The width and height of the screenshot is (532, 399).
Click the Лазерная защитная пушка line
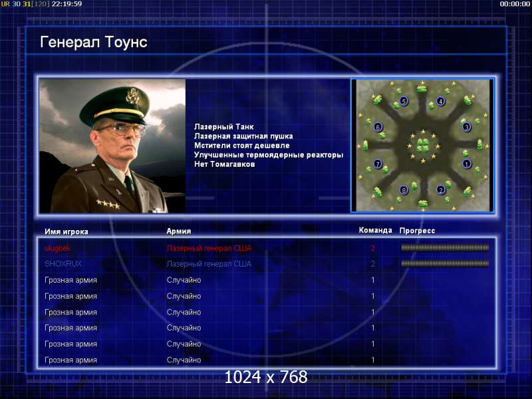click(x=243, y=136)
